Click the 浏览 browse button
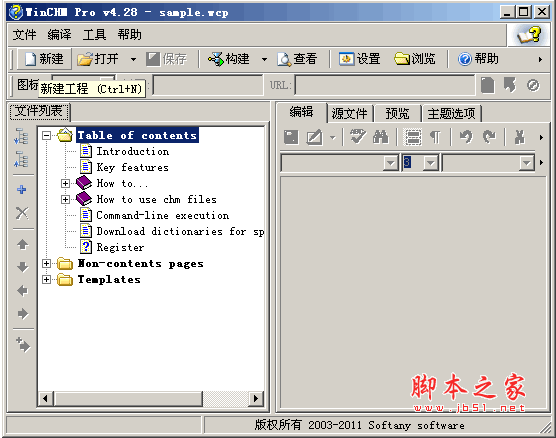 click(415, 59)
